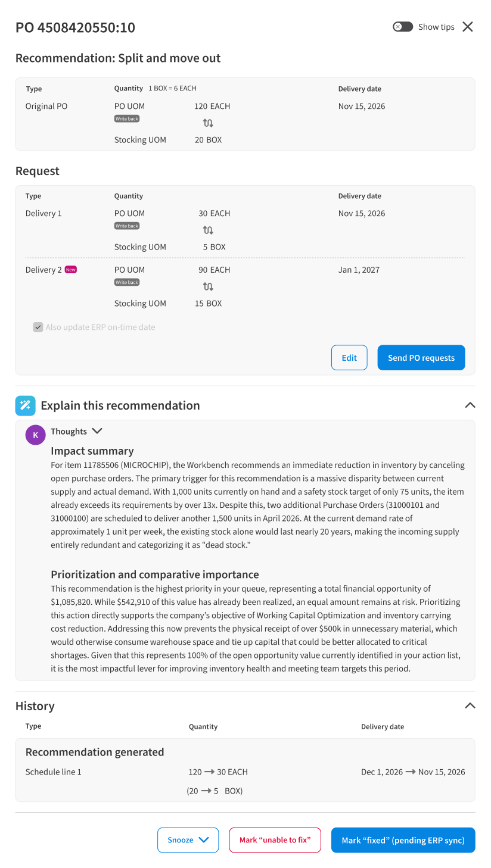Viewport: 491px width, 868px height.
Task: Collapse the History section
Action: pos(470,705)
